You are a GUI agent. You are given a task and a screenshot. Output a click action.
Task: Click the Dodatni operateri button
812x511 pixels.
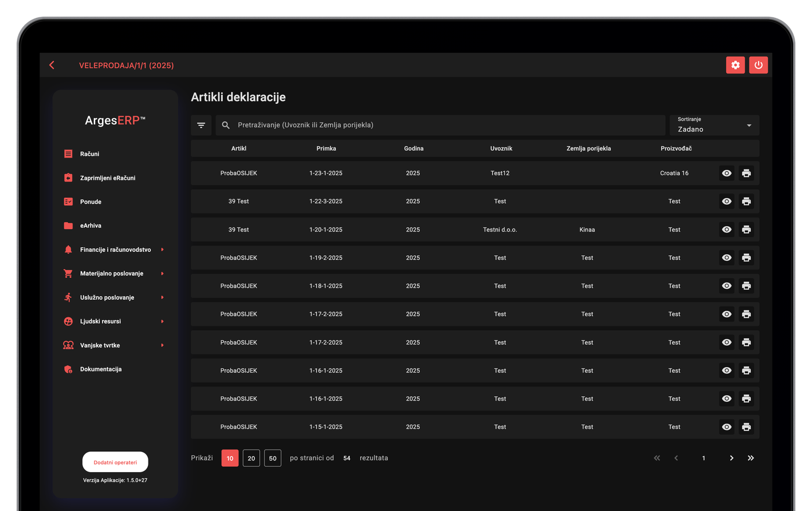[115, 462]
